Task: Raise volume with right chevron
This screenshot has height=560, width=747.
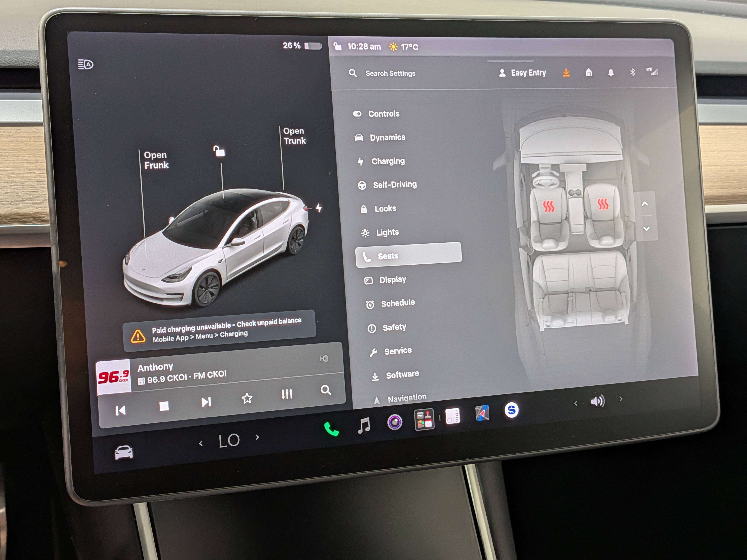Action: pyautogui.click(x=621, y=399)
